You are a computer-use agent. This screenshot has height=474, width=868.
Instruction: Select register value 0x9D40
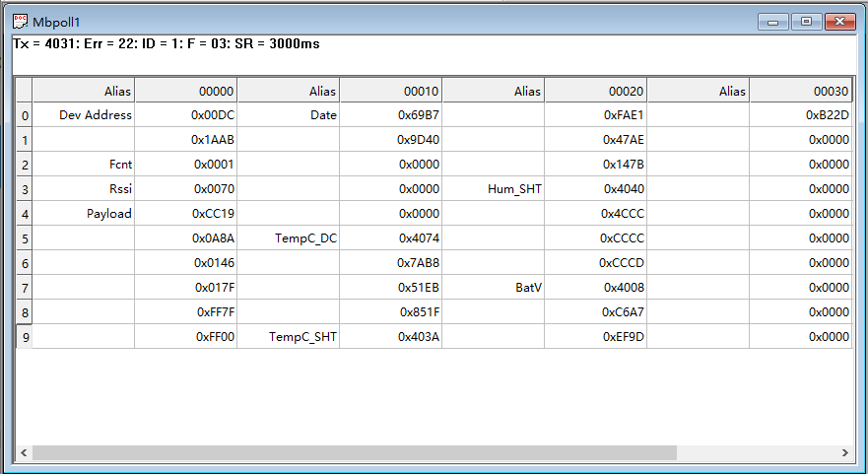[391, 140]
